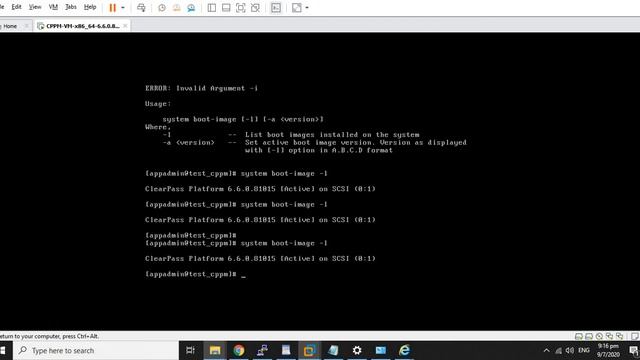
Task: Toggle the thumbnail bar icon
Action: tap(226, 8)
